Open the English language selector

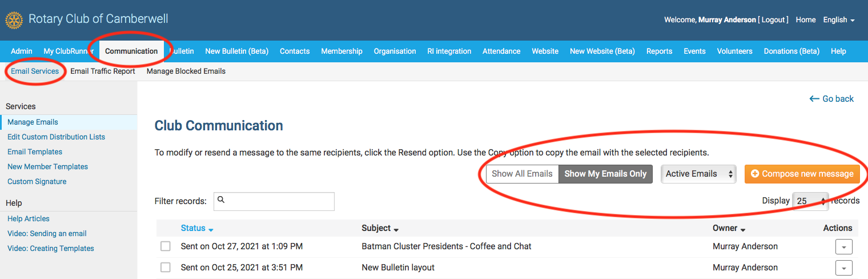(x=838, y=20)
